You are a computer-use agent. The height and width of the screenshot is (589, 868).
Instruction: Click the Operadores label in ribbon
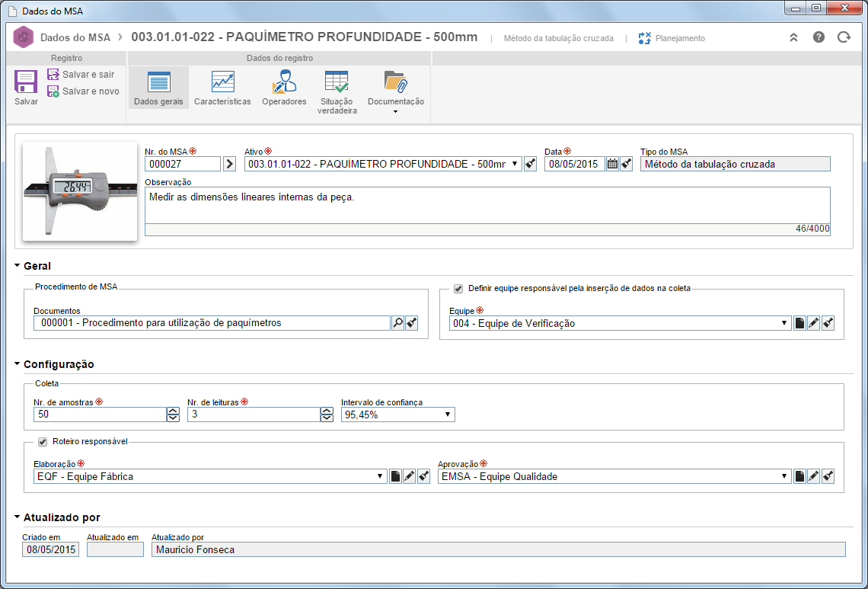tap(284, 102)
